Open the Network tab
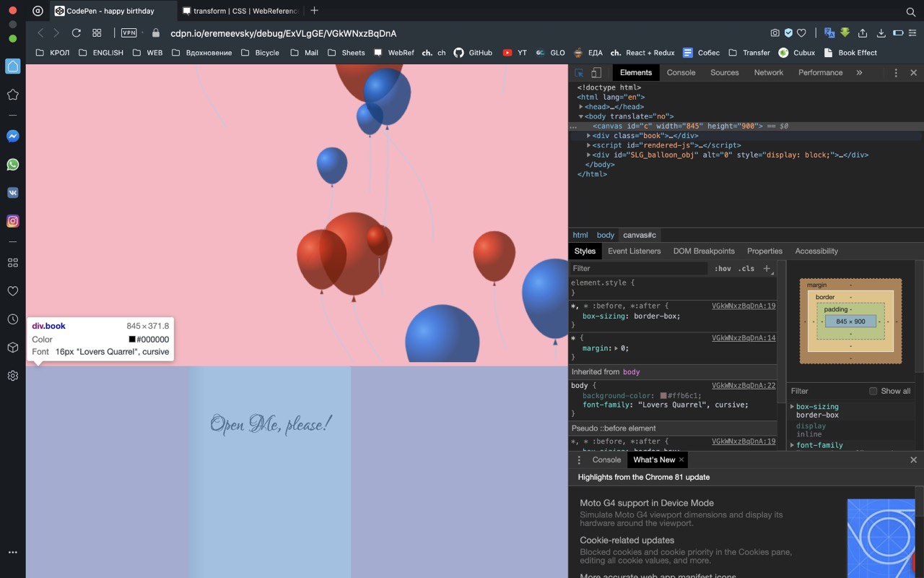The height and width of the screenshot is (578, 924). pos(769,73)
